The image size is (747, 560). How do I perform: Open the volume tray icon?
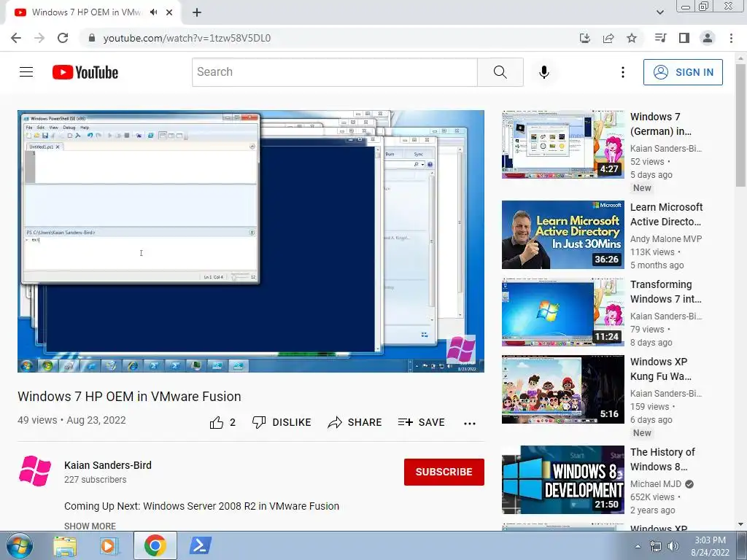(673, 546)
